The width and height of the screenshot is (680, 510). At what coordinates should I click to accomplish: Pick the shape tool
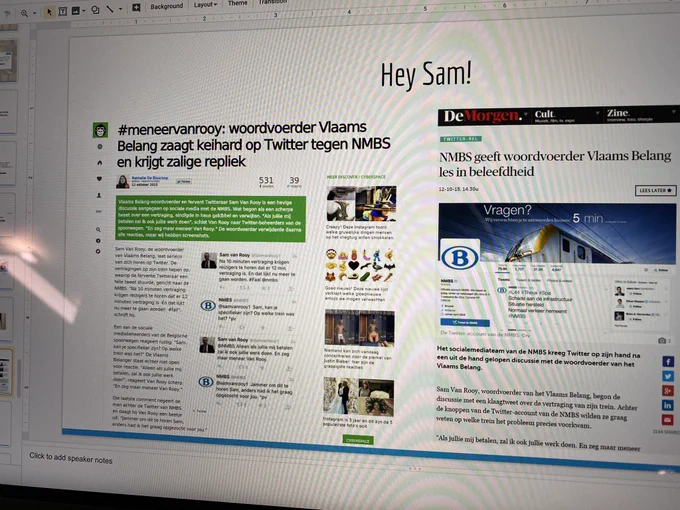pyautogui.click(x=95, y=10)
